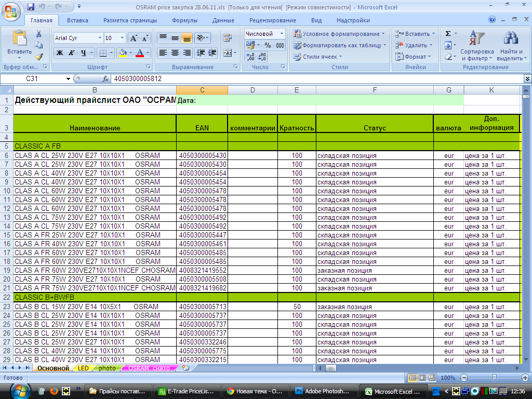Toggle italic (К) formatting
Image resolution: width=532 pixels, height=399 pixels.
[72, 53]
